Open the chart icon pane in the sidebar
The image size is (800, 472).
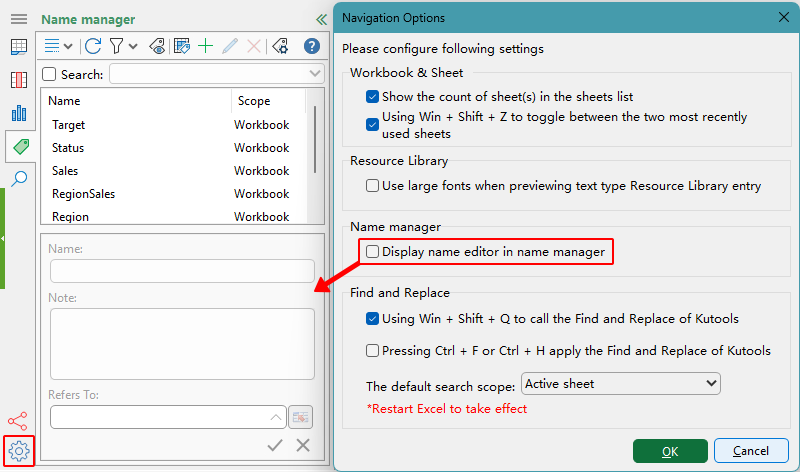click(19, 113)
